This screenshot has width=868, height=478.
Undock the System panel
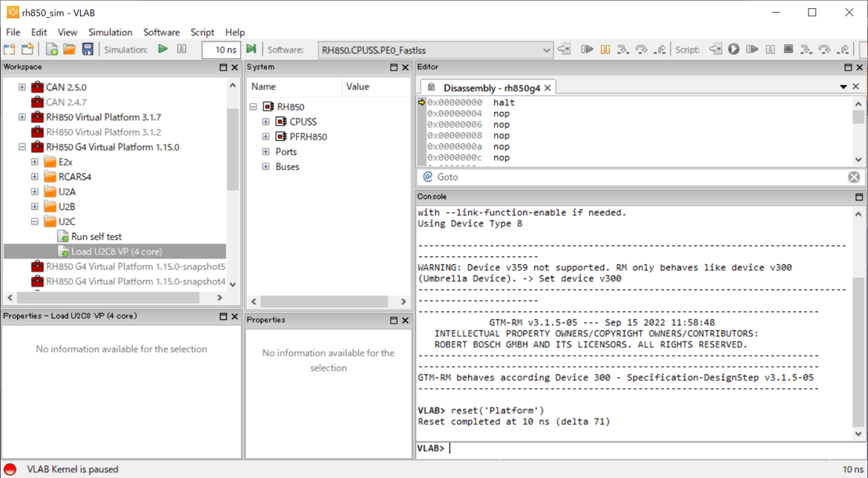point(394,67)
